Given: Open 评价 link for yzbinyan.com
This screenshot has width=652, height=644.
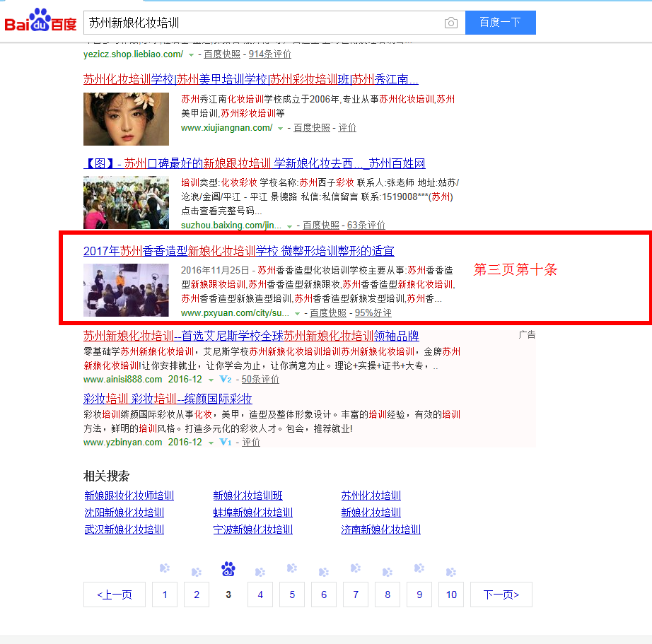Looking at the screenshot, I should (x=251, y=442).
